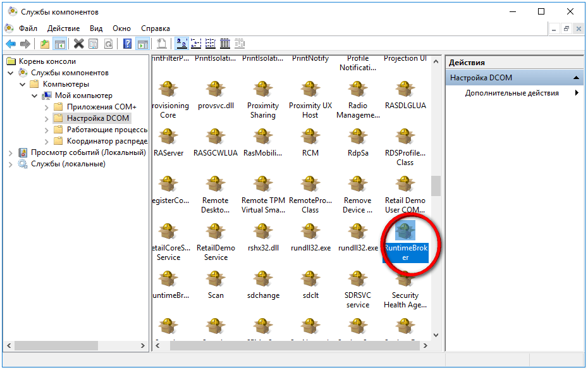Click the Back arrow in the toolbar

tap(11, 44)
